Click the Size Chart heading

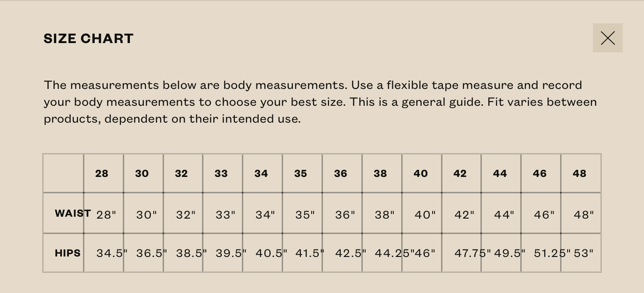pos(89,38)
